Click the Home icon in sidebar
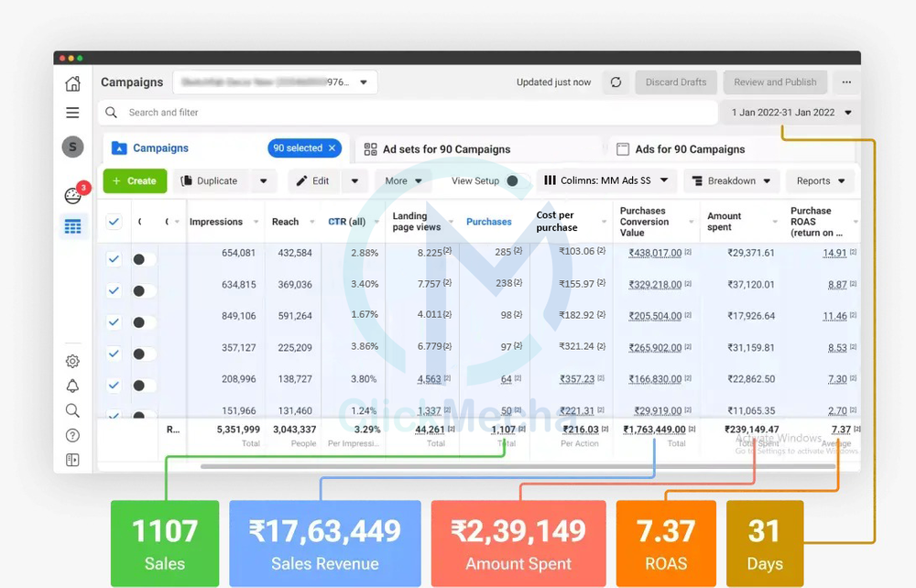This screenshot has height=588, width=916. [x=72, y=84]
